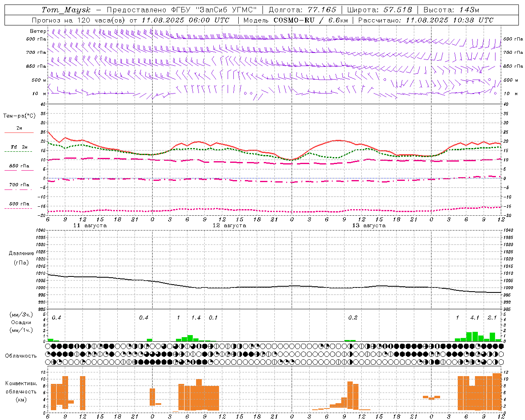Click the 13 августа date label
525x420 pixels.
tap(369, 226)
